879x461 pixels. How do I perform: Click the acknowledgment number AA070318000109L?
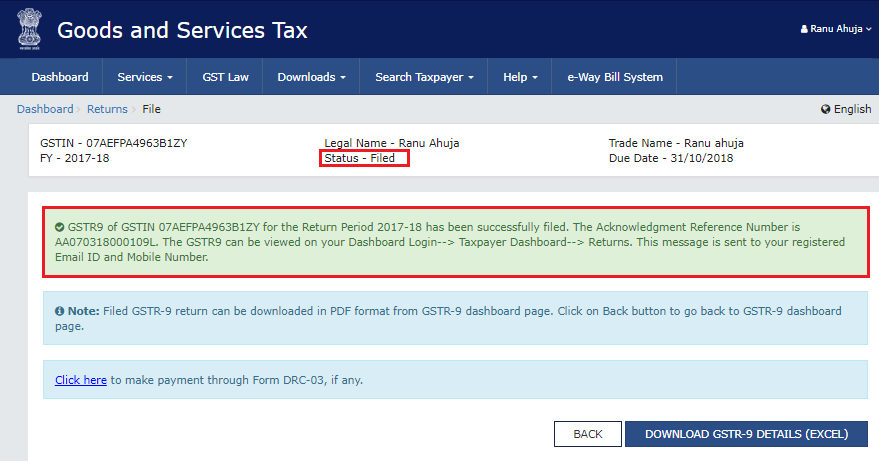[x=107, y=242]
